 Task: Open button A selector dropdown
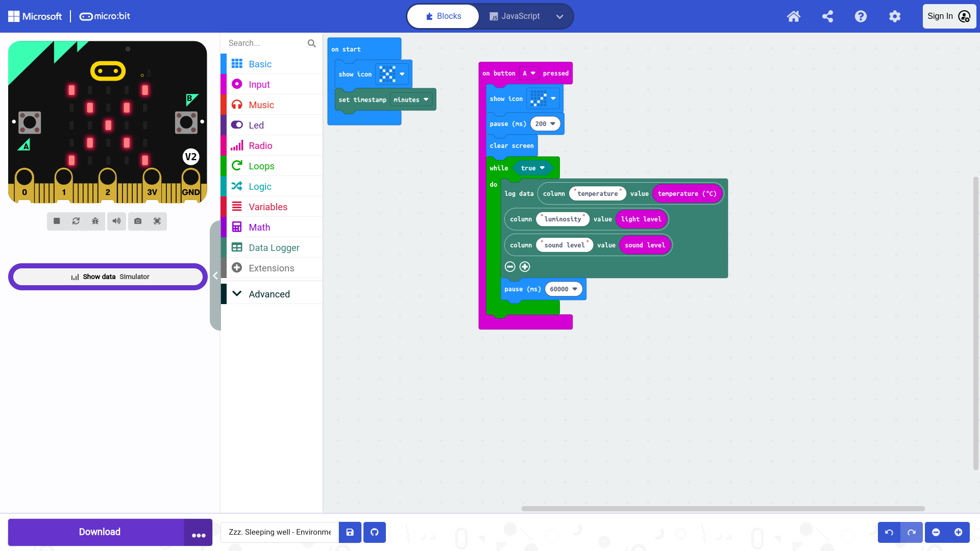(529, 73)
